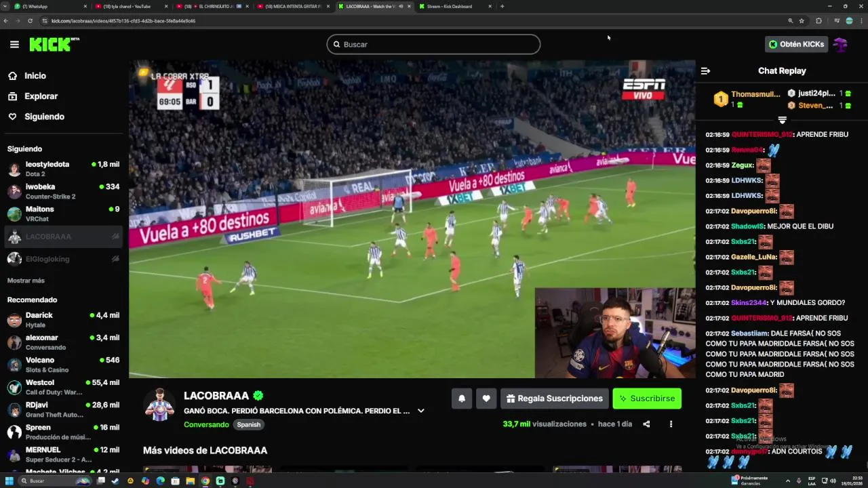Switch to Stream - Kick Dashboard tab
The height and width of the screenshot is (488, 868).
[x=454, y=6]
